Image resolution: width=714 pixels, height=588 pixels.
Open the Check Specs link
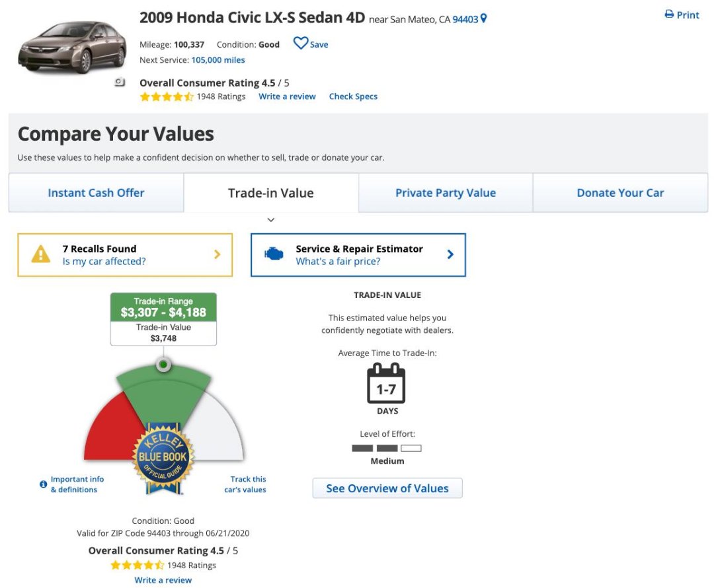(353, 96)
